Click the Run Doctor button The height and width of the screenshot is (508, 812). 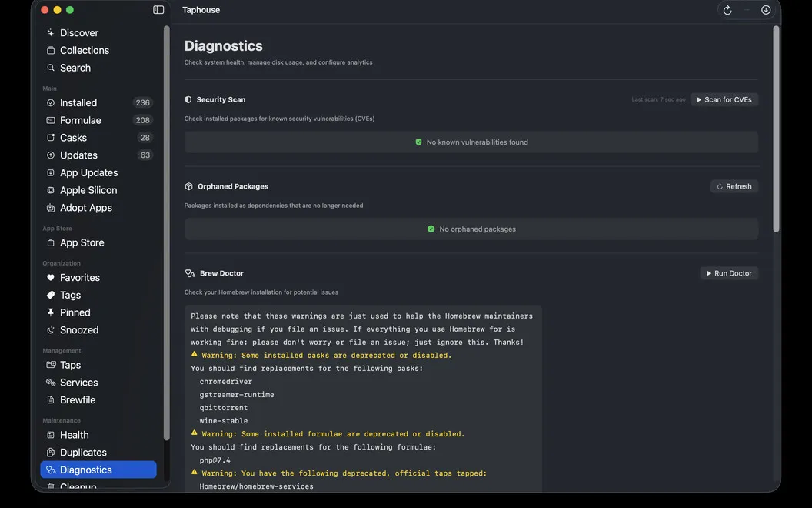pos(729,274)
